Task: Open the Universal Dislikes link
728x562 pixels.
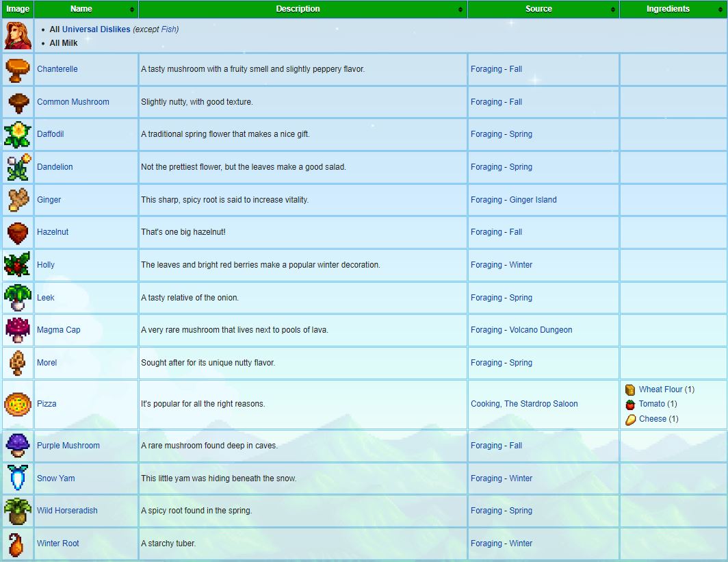Action: coord(96,29)
